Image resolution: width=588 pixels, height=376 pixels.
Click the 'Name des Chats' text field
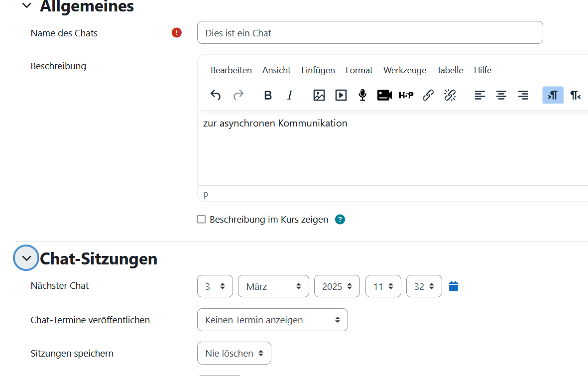[x=369, y=33]
